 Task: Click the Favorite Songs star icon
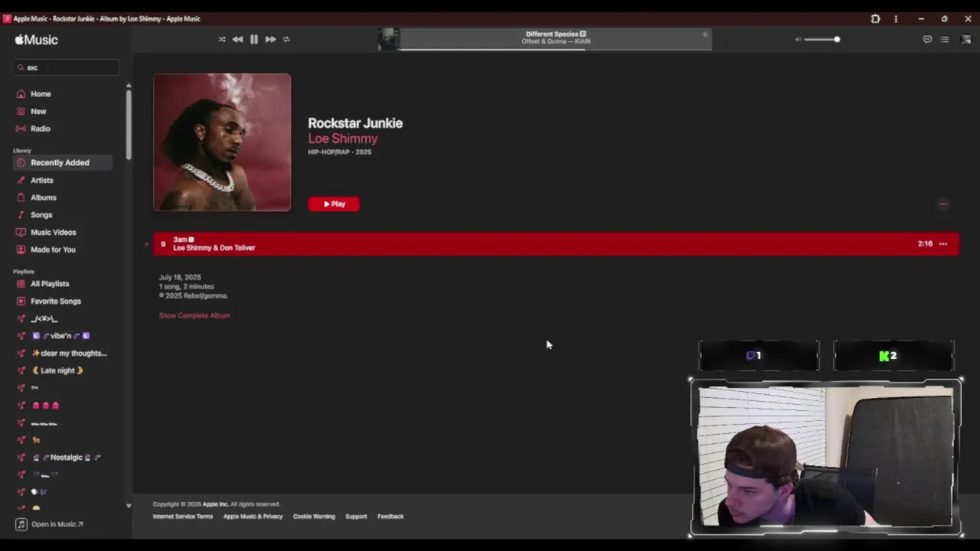point(21,302)
